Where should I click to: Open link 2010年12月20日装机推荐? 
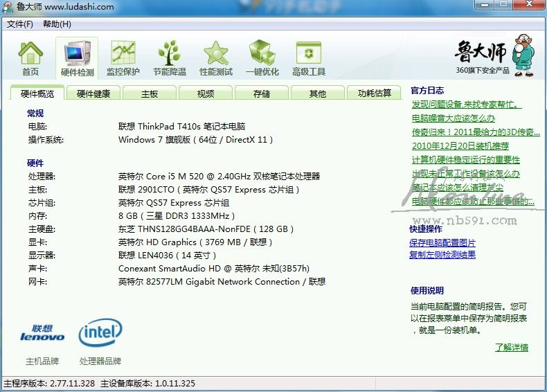click(x=460, y=146)
